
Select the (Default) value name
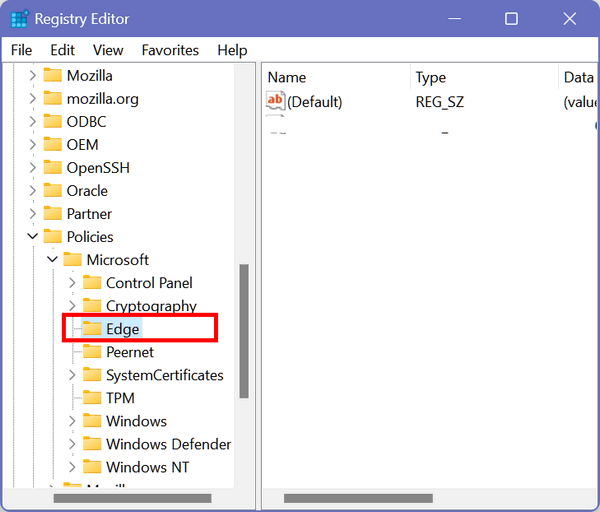click(315, 102)
